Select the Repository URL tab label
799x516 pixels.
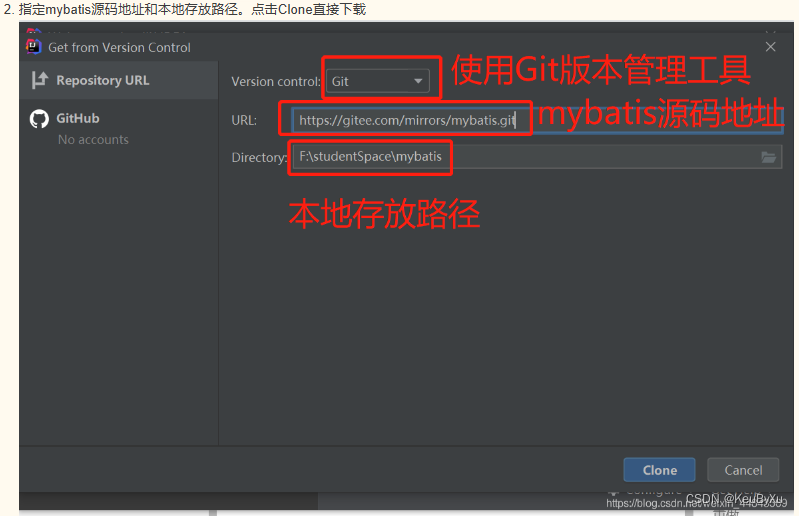102,80
